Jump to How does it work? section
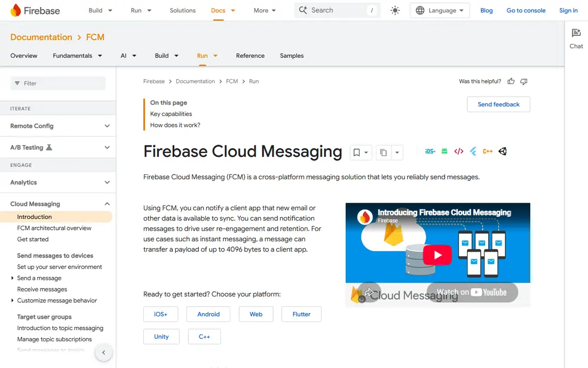 175,125
